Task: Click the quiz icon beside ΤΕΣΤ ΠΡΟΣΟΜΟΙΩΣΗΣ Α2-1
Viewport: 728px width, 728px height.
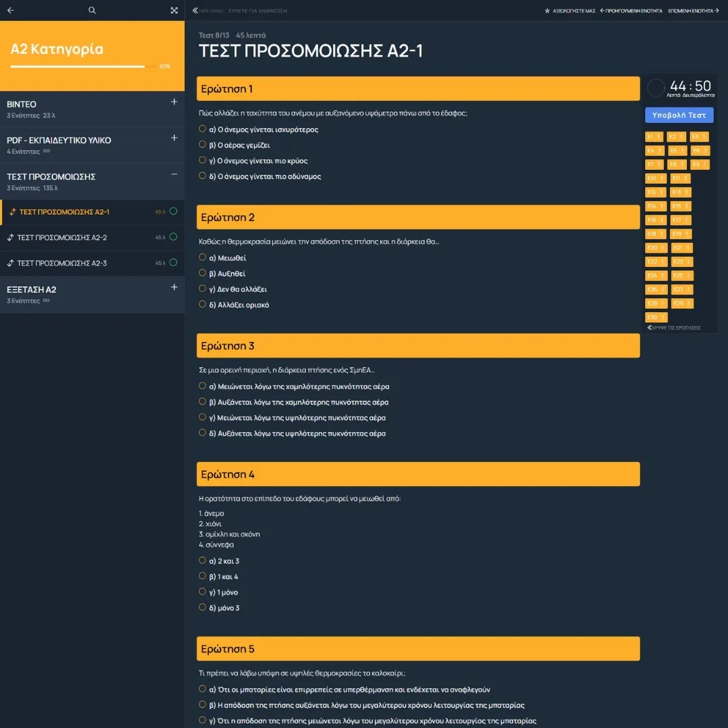Action: click(13, 212)
